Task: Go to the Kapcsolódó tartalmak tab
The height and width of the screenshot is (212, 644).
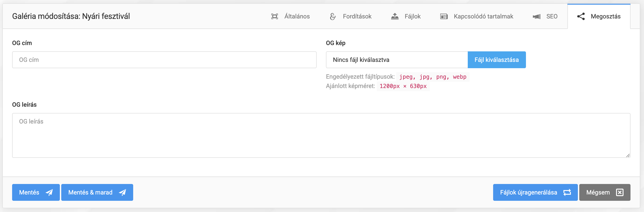Action: [483, 17]
